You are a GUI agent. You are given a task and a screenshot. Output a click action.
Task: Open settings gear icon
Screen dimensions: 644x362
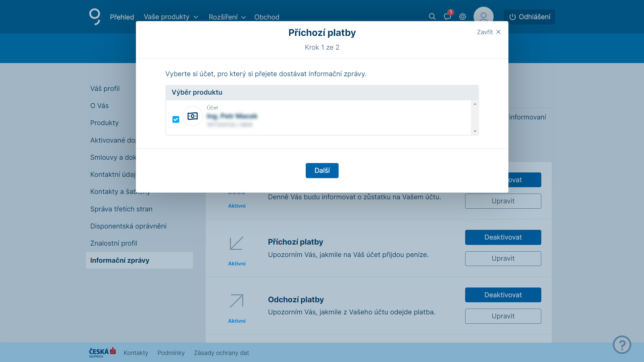(x=462, y=17)
